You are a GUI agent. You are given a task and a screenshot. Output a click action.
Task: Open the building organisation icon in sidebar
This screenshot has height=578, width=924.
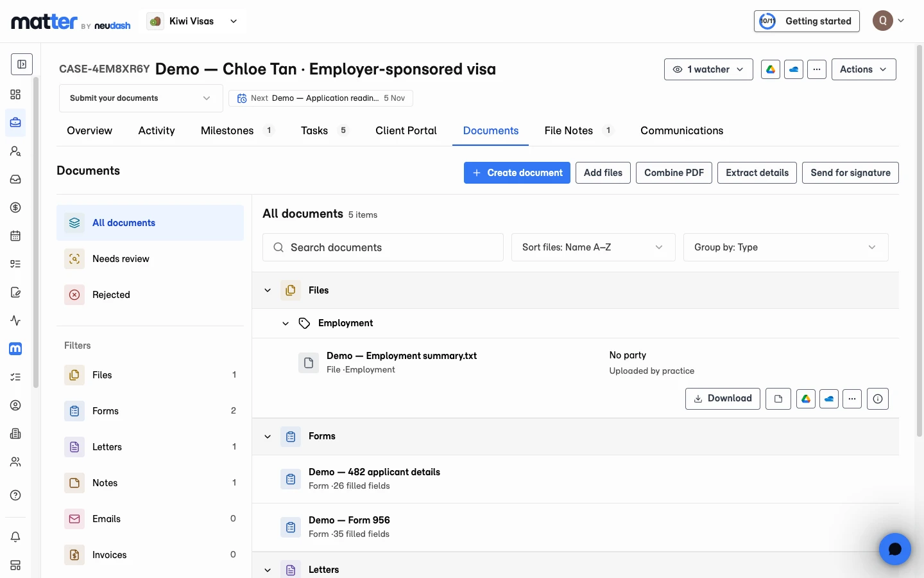point(15,433)
